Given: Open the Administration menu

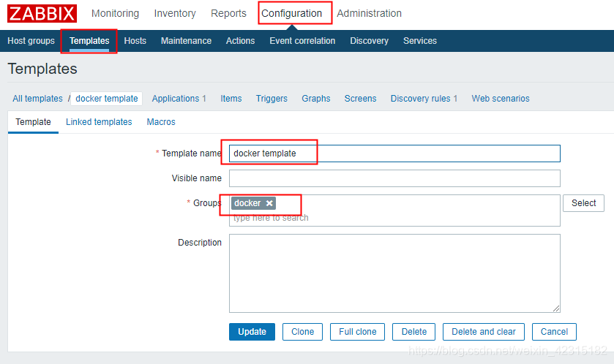Looking at the screenshot, I should 370,13.
